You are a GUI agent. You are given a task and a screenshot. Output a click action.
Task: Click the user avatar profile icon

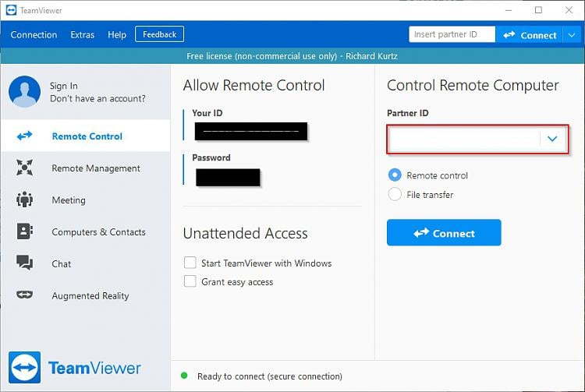[25, 92]
